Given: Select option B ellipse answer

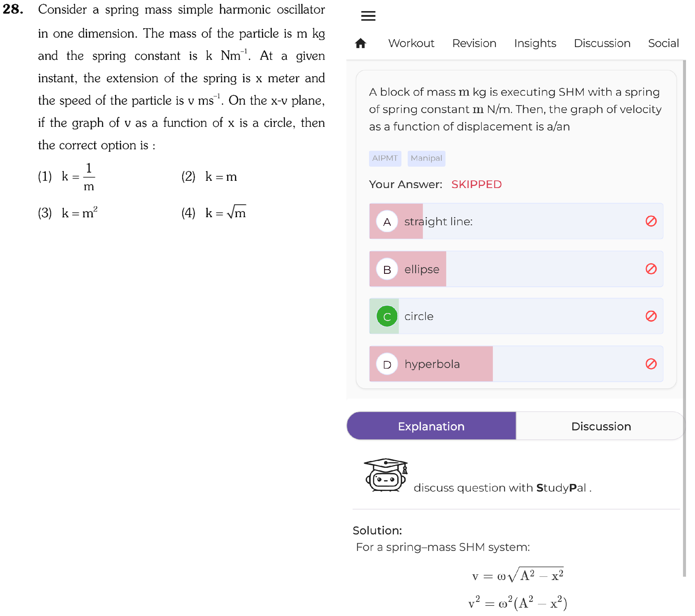Looking at the screenshot, I should (516, 269).
